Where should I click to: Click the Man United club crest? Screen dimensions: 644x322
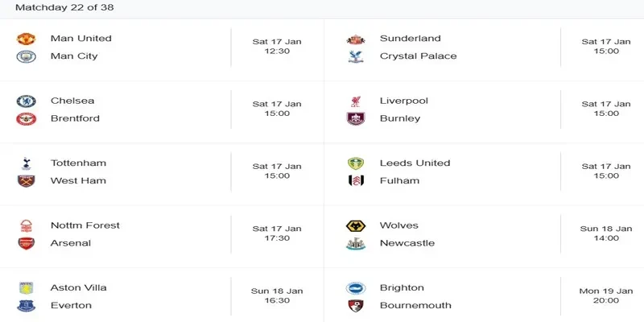click(26, 39)
